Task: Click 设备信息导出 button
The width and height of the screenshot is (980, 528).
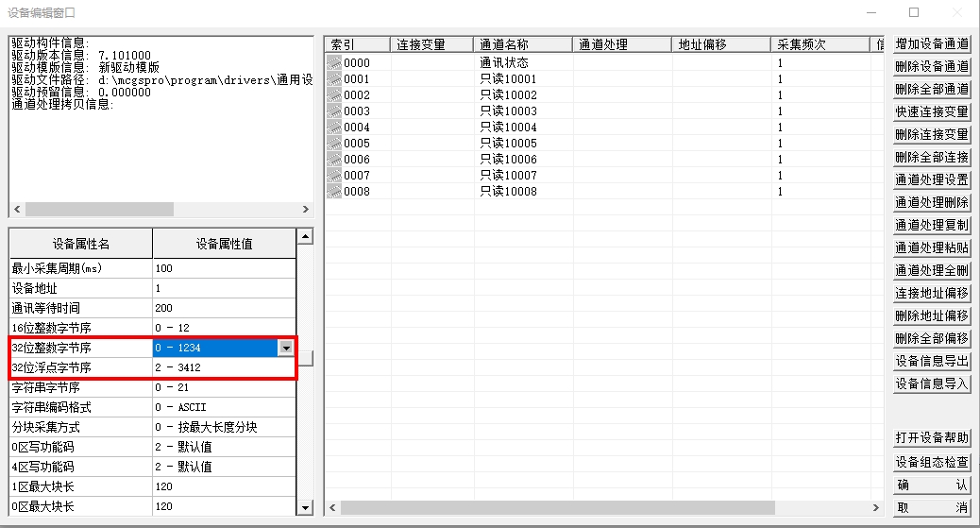Action: click(x=932, y=361)
